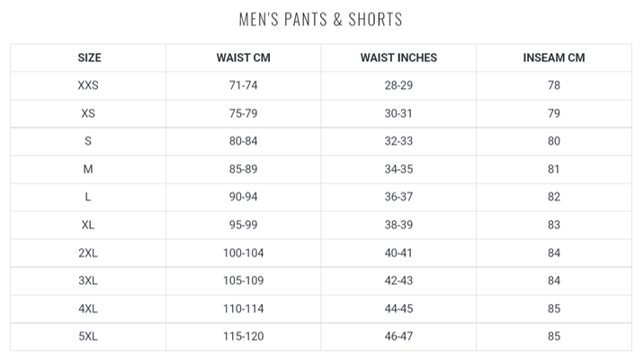Viewport: 644px width, 357px height.
Task: Select the 71-74 waist cm cell
Action: click(244, 85)
